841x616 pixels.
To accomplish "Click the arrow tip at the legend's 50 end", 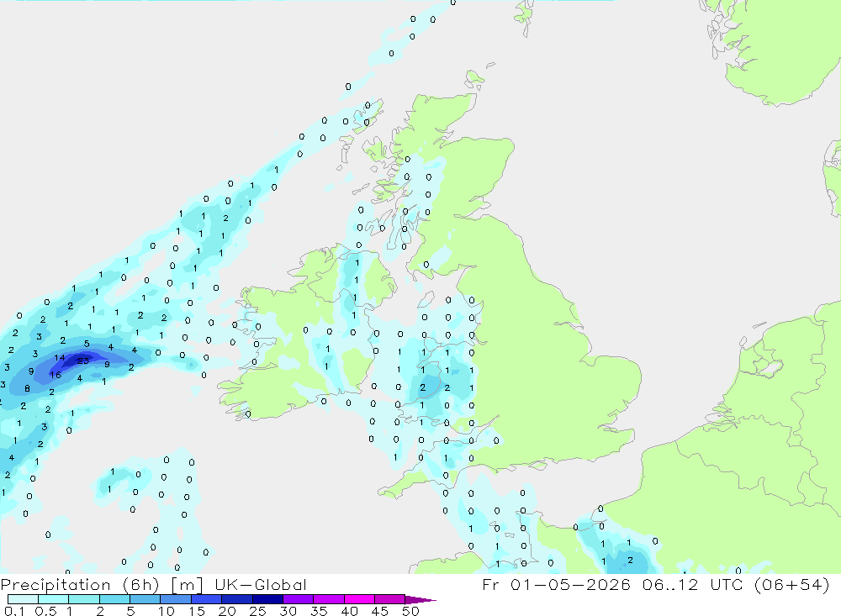I will pos(421,599).
